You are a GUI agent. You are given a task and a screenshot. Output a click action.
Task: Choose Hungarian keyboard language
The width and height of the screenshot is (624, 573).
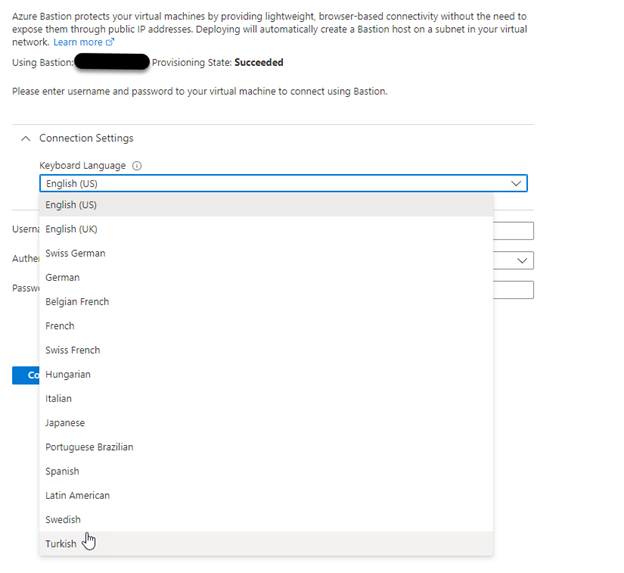(x=68, y=374)
